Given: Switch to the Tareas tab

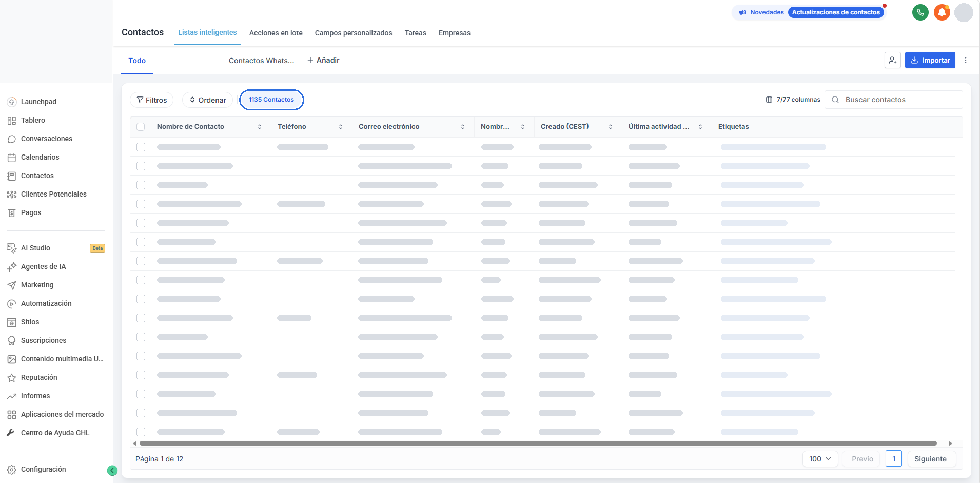Looking at the screenshot, I should (x=416, y=33).
